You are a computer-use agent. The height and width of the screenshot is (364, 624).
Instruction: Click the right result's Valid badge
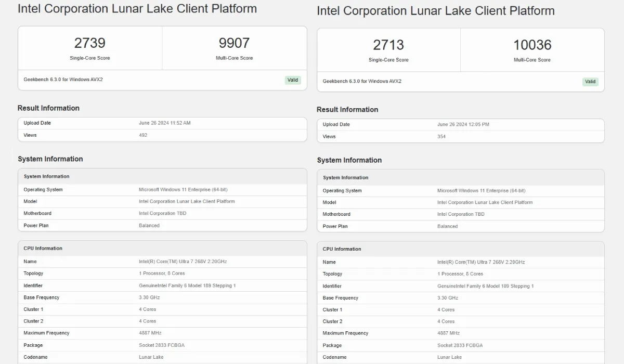tap(590, 82)
